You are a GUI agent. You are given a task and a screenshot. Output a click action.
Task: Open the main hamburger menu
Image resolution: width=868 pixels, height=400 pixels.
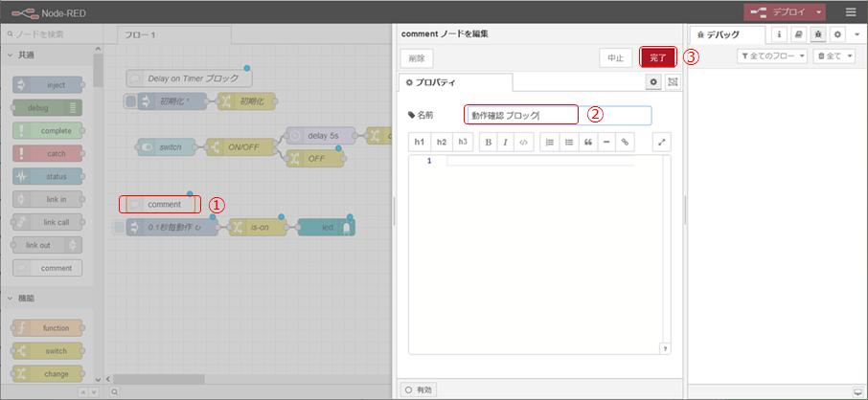coord(851,12)
